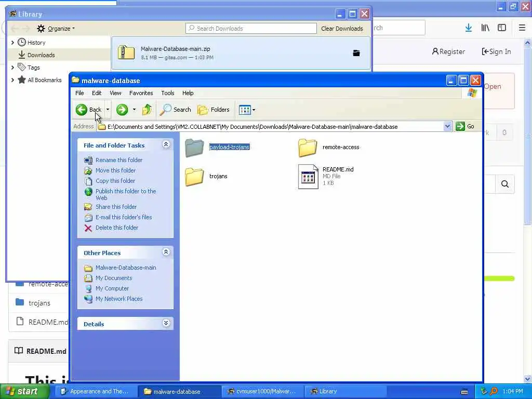Viewport: 532px width, 399px height.
Task: Open the Help menu
Action: [188, 93]
